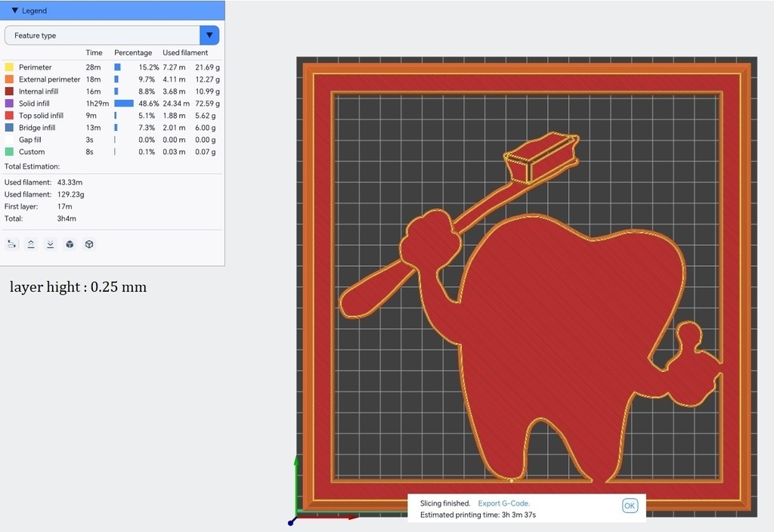Click the Export G-Code link
Viewport: 774px width, 532px height.
503,503
